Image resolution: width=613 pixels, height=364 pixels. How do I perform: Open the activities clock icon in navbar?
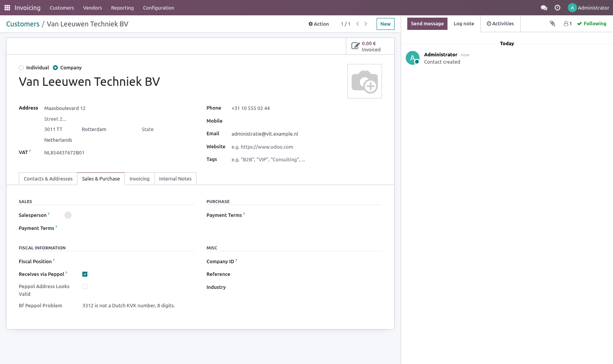(x=557, y=8)
